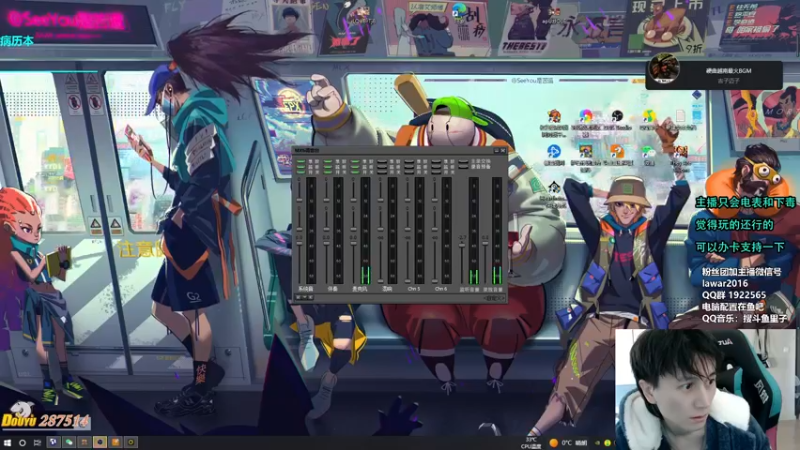The width and height of the screenshot is (800, 450).
Task: Click the third small button in mixer footer
Action: (311, 297)
